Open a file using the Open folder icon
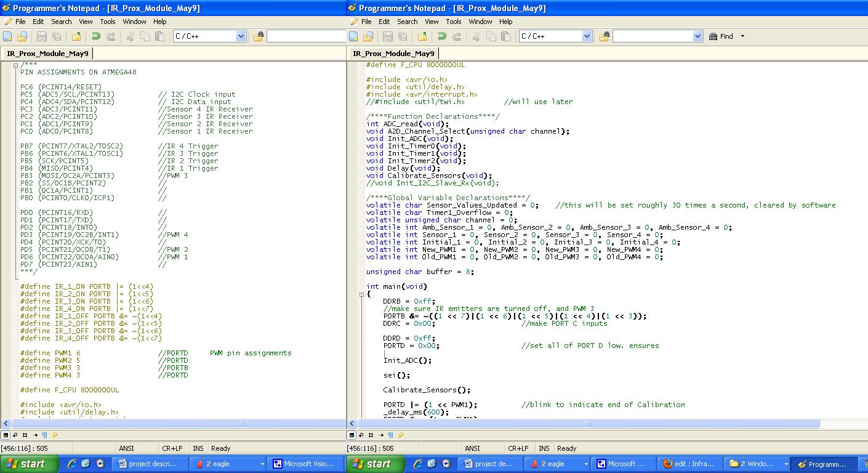The width and height of the screenshot is (868, 473). (x=21, y=36)
